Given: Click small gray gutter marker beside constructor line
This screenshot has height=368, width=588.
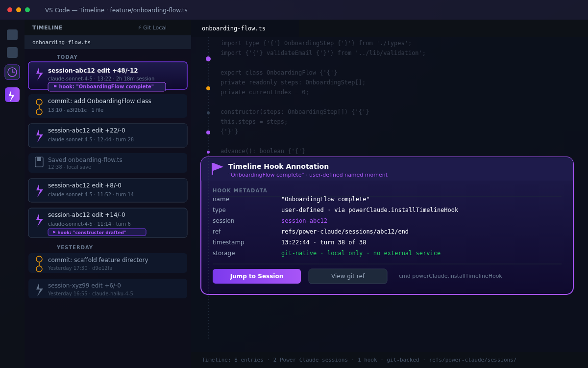Looking at the screenshot, I should tap(208, 113).
